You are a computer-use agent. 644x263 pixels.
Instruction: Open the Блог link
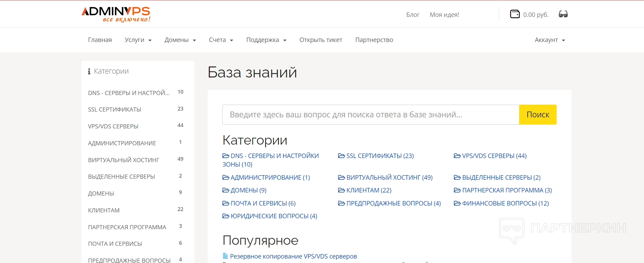412,15
